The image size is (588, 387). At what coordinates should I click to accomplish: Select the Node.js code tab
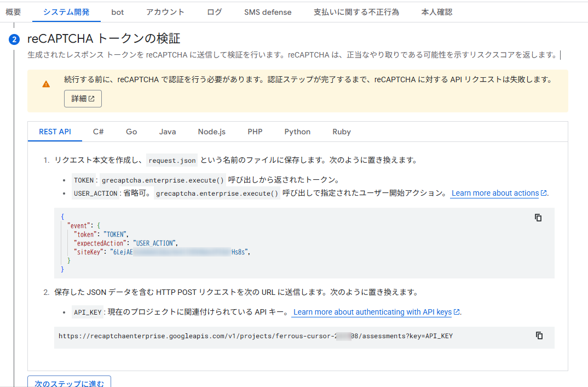point(212,132)
